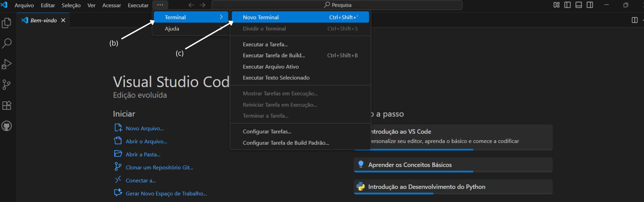Viewport: 644px width, 202px height.
Task: Open the Arquivo menu
Action: pyautogui.click(x=24, y=5)
